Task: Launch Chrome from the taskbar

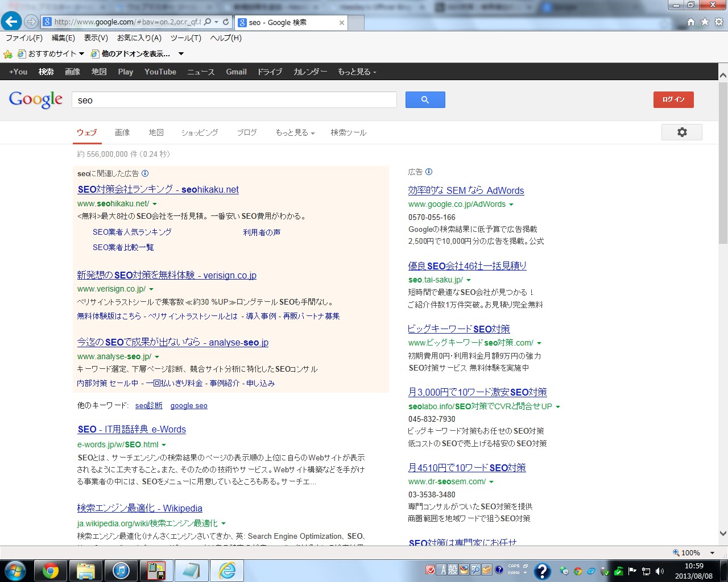Action: coord(51,571)
